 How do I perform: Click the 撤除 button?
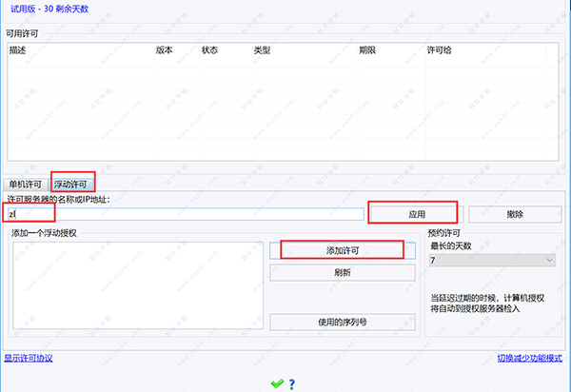pyautogui.click(x=514, y=214)
